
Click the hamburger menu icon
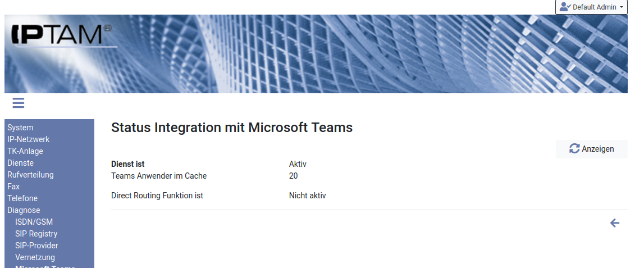pos(19,103)
